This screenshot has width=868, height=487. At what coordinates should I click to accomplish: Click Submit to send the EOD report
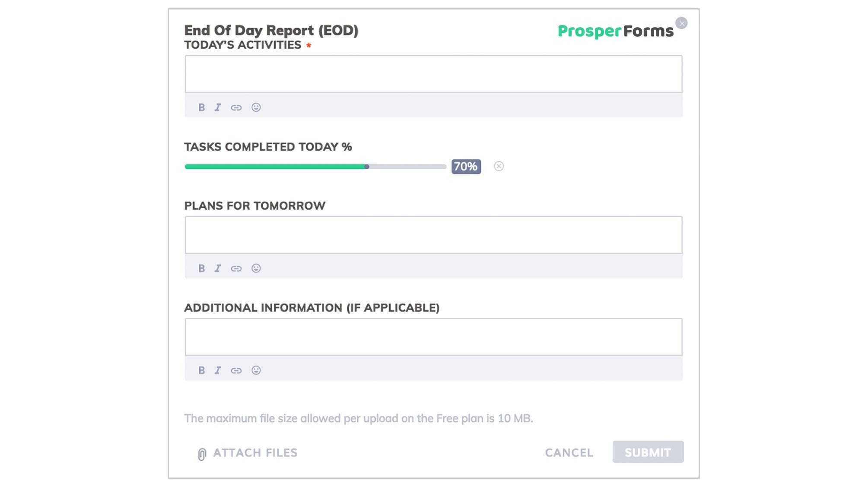(x=647, y=452)
